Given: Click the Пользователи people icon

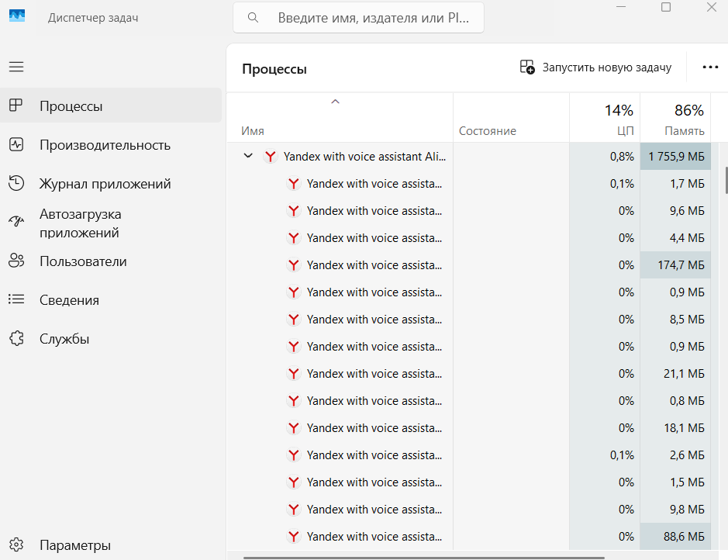Looking at the screenshot, I should coord(16,261).
